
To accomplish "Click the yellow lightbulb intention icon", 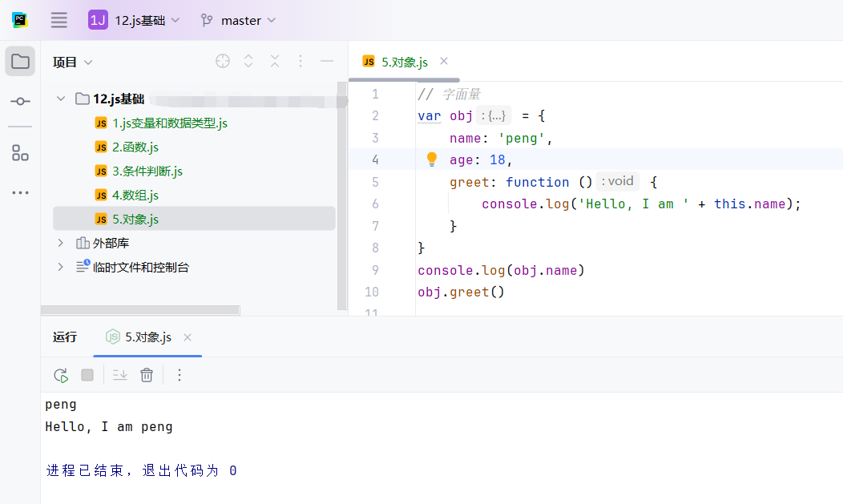I will pyautogui.click(x=432, y=159).
